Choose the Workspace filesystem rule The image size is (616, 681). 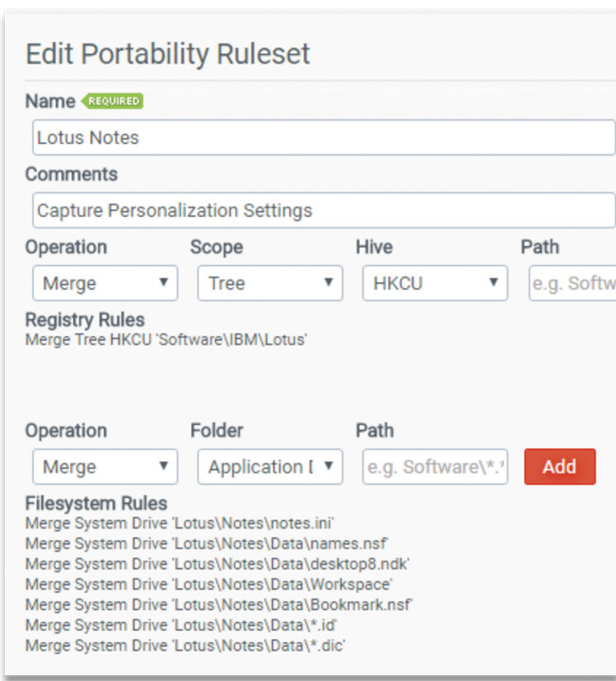point(208,584)
